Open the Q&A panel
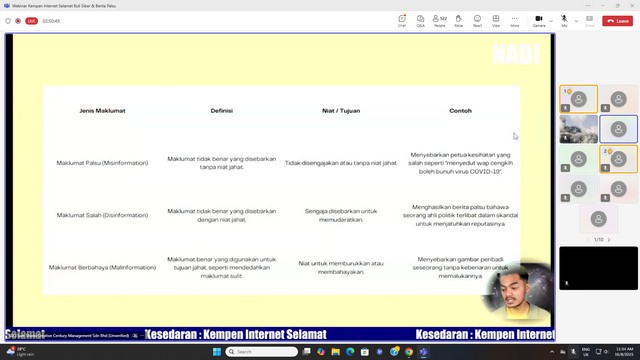The height and width of the screenshot is (360, 640). (x=420, y=21)
